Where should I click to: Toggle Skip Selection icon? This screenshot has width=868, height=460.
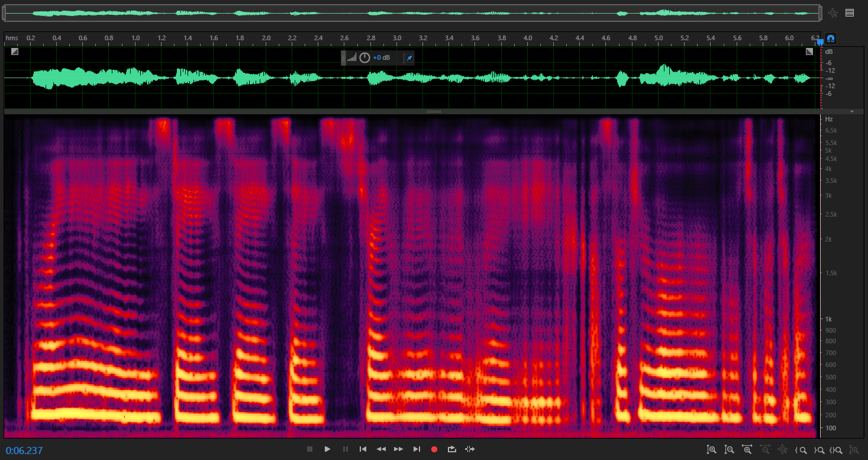470,449
